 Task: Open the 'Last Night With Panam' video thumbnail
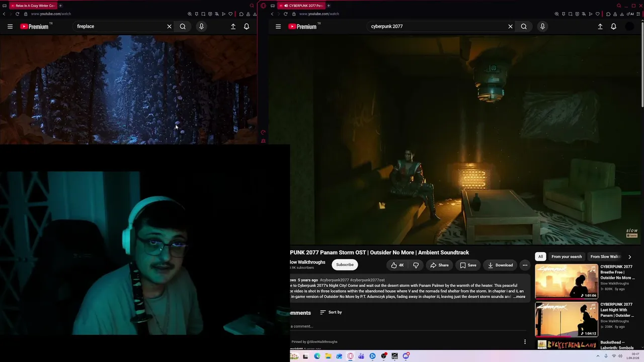click(x=567, y=319)
